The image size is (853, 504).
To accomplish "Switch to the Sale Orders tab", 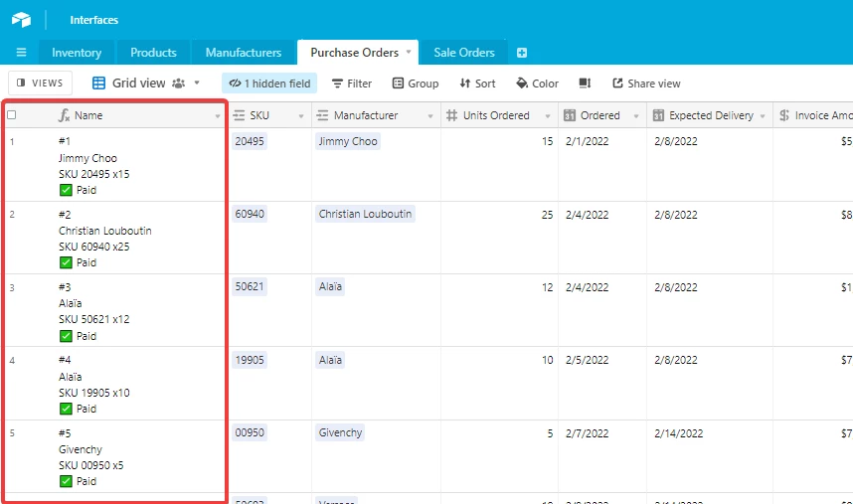I will 464,53.
